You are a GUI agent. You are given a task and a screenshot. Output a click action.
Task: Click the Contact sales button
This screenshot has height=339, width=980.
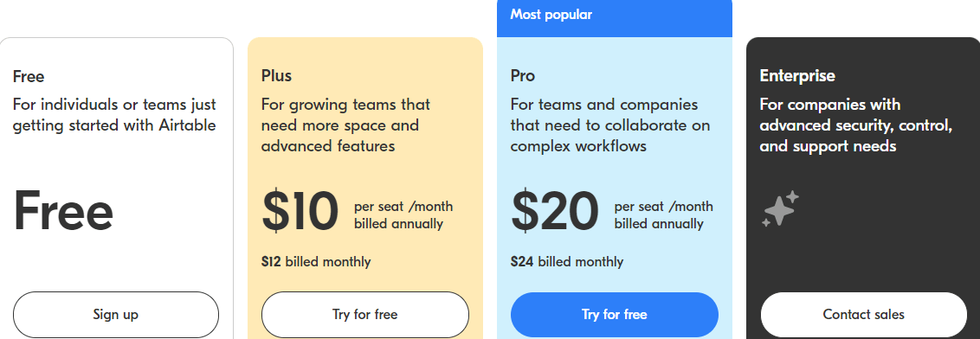[x=864, y=315]
